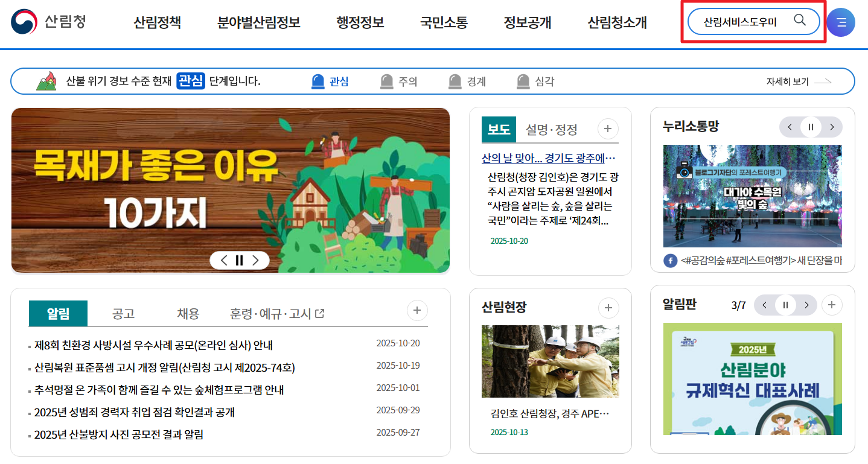Open search using the magnifying glass icon

click(801, 20)
